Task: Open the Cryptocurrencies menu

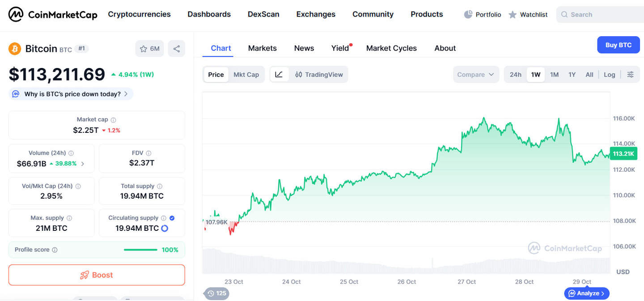Action: click(x=139, y=14)
